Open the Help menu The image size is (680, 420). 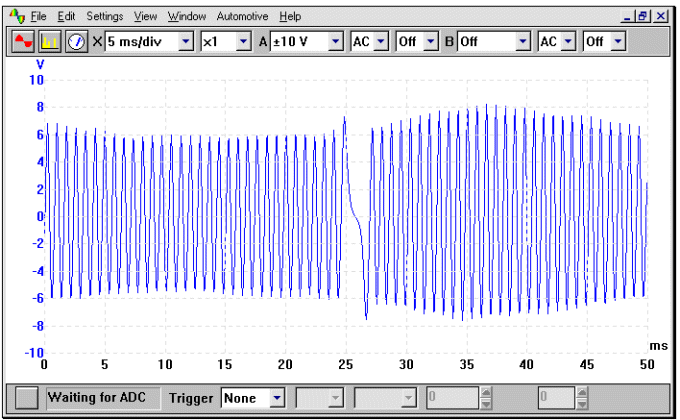[290, 17]
